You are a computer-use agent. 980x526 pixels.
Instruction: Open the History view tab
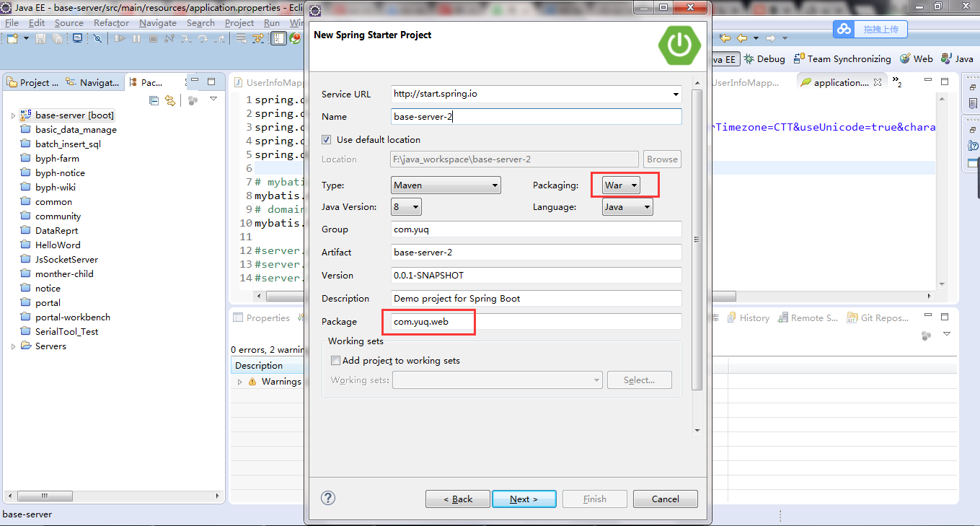(x=748, y=317)
